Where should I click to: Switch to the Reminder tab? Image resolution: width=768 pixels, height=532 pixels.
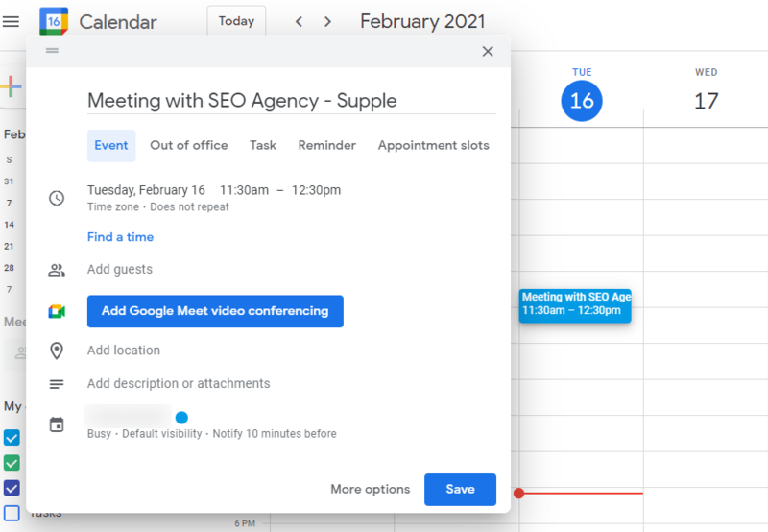point(326,146)
